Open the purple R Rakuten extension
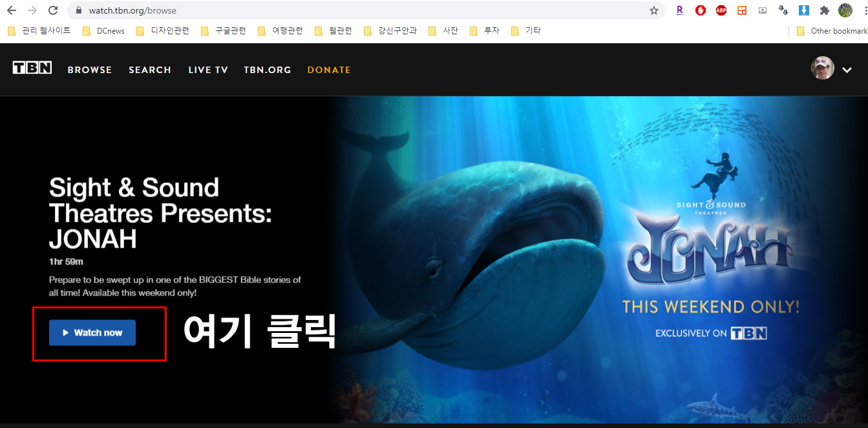The height and width of the screenshot is (428, 868). pyautogui.click(x=679, y=10)
